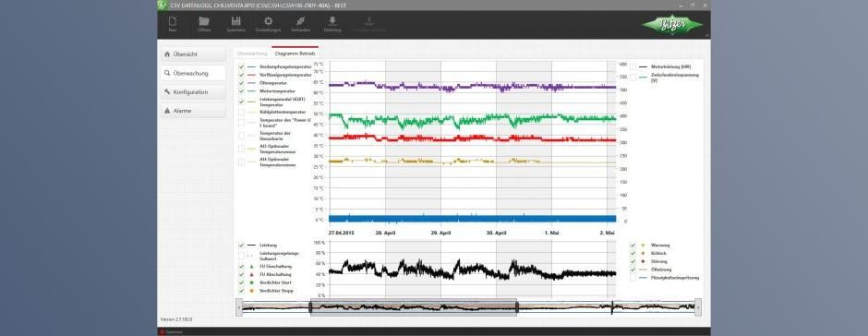This screenshot has width=868, height=336.
Task: Click the right scroll arrow of the overview strip
Action: point(698,307)
